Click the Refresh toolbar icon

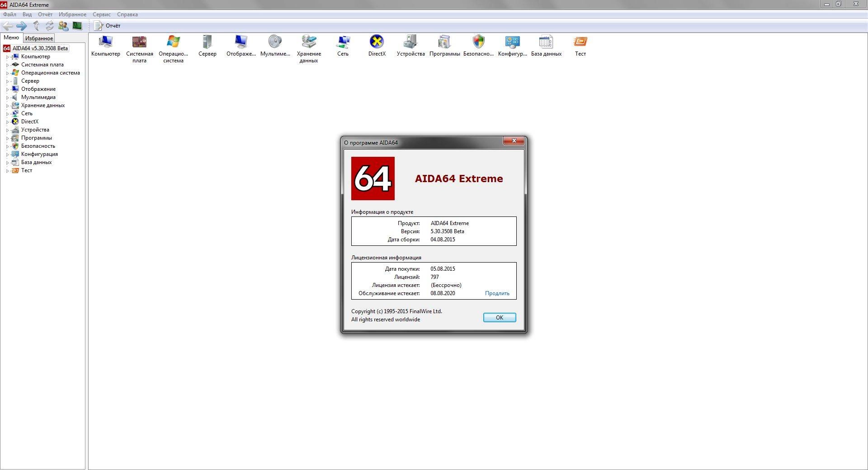pos(49,26)
